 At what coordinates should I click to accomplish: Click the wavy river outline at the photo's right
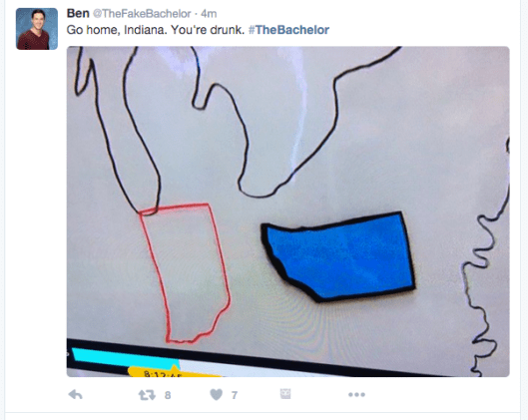485,259
